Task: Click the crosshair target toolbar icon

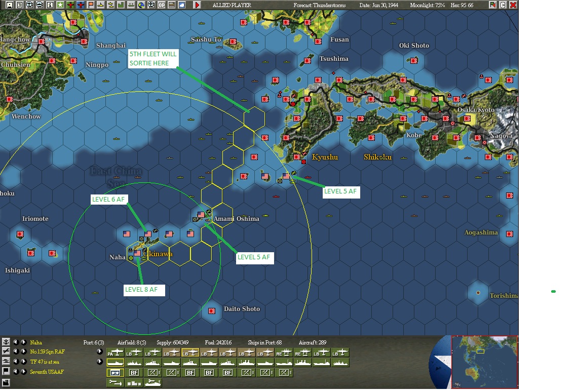Action: [x=151, y=5]
